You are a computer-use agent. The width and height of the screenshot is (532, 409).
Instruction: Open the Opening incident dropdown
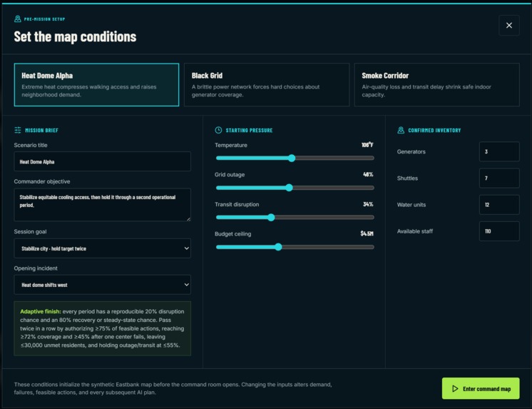point(102,285)
